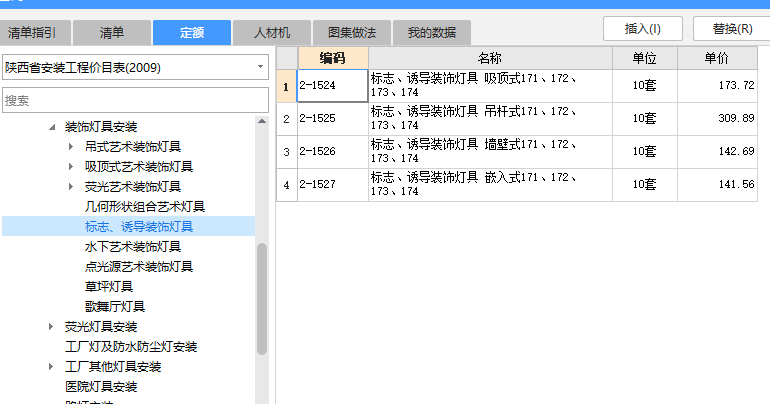Select row header number 2
Viewport: 770px width, 404px height.
(287, 119)
